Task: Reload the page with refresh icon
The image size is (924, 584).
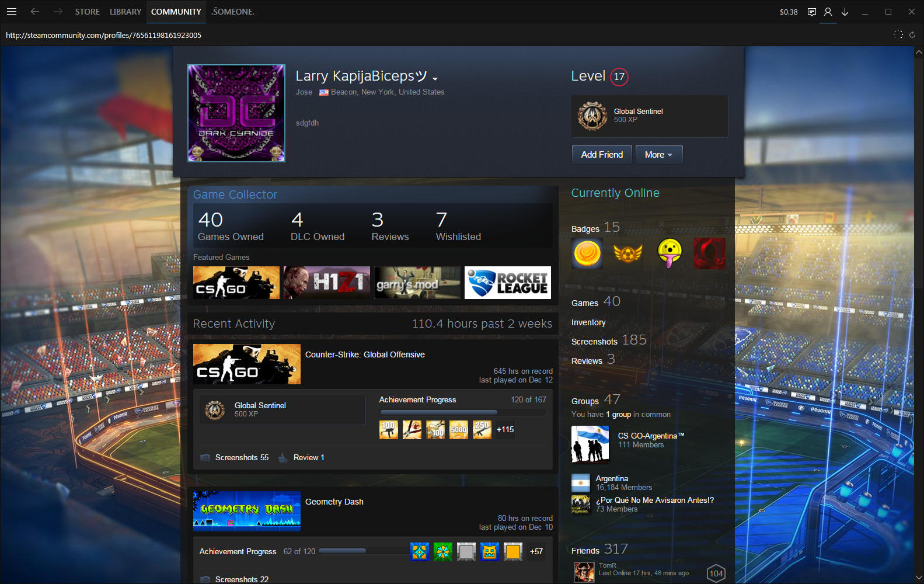Action: click(x=912, y=35)
